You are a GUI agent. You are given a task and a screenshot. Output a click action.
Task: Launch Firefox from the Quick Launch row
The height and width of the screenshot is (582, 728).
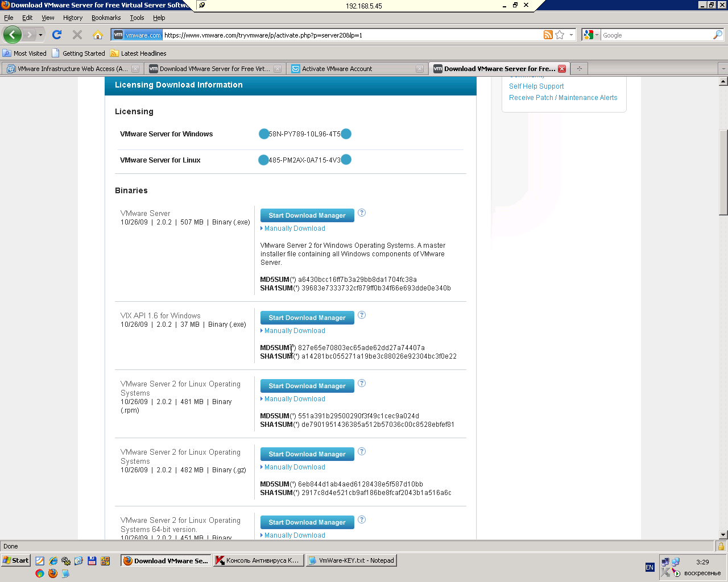(53, 573)
